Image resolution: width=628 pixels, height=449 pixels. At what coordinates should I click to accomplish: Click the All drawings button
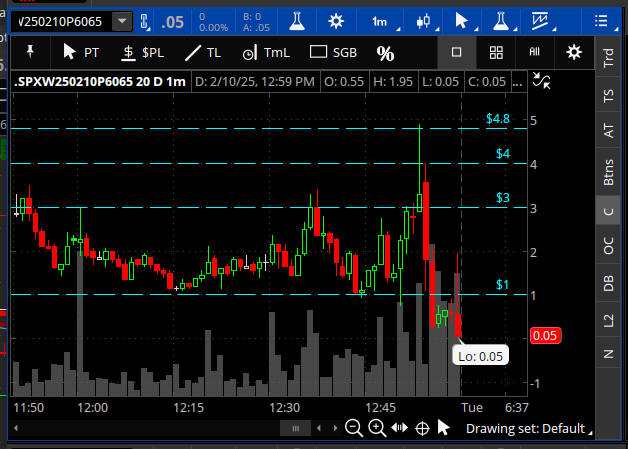click(535, 52)
